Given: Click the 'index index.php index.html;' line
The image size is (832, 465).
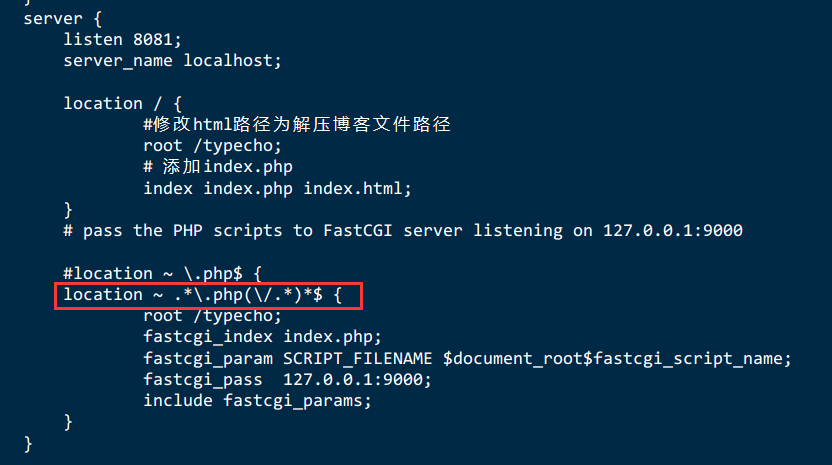Looking at the screenshot, I should [x=277, y=188].
